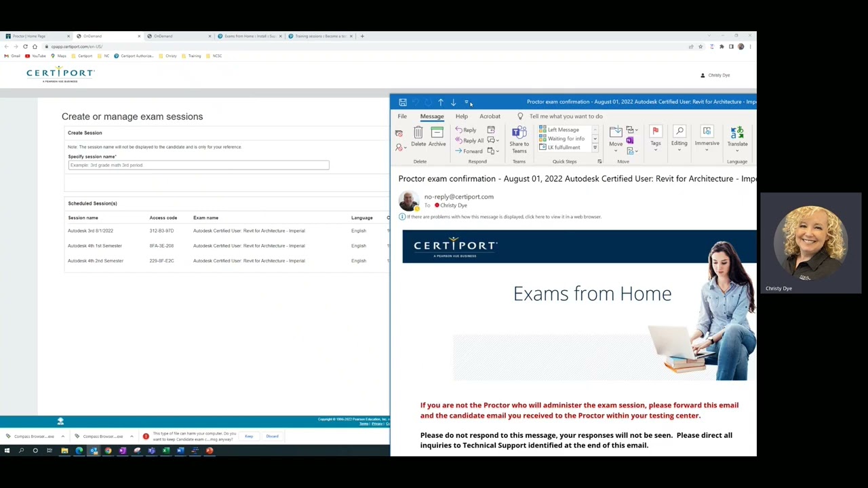The width and height of the screenshot is (868, 488).
Task: Apply the LK fulfillment quick step
Action: (x=559, y=147)
